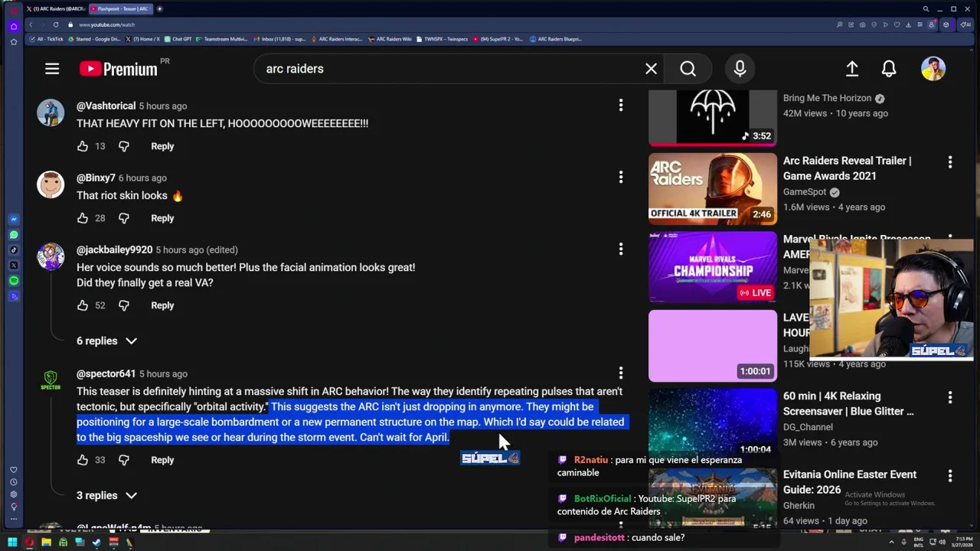Screen dimensions: 980x551
Task: Reply to @spector641's comment
Action: click(162, 460)
